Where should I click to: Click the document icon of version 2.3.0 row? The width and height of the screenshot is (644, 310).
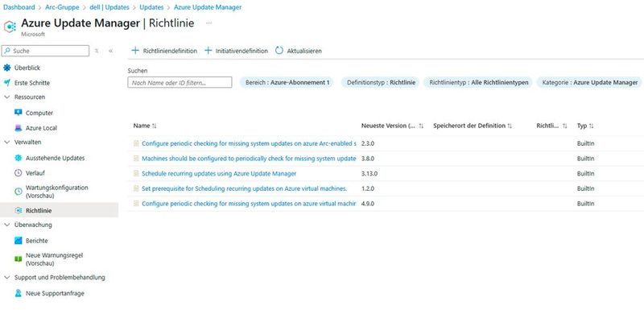pyautogui.click(x=136, y=143)
